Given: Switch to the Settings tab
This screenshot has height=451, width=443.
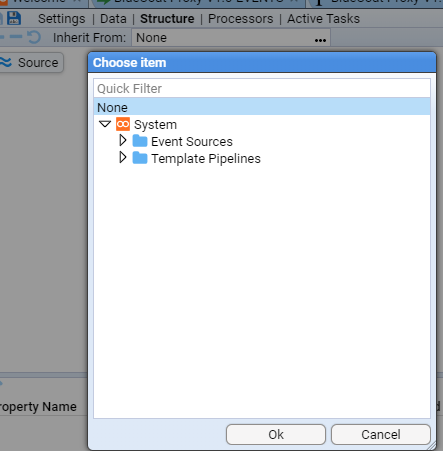Looking at the screenshot, I should [62, 19].
